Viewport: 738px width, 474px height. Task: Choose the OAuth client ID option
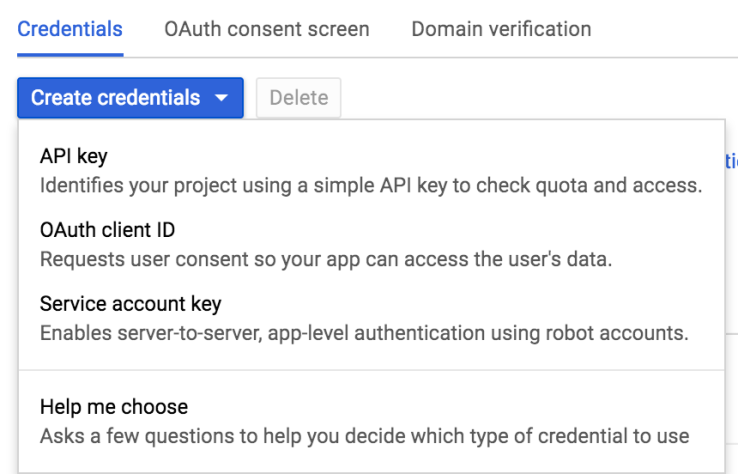coord(107,230)
